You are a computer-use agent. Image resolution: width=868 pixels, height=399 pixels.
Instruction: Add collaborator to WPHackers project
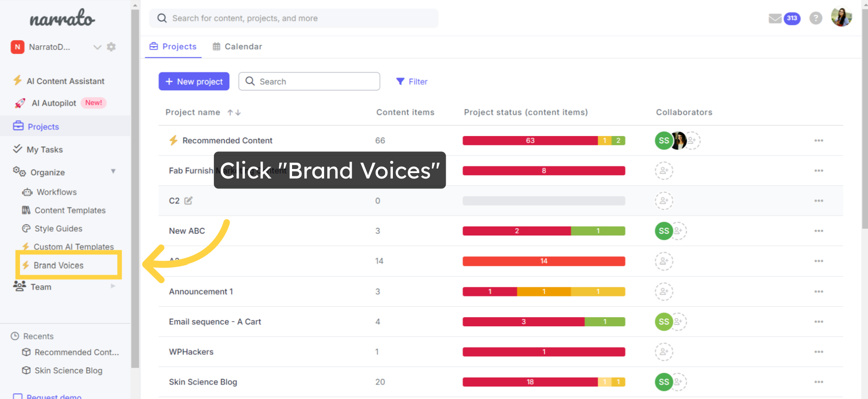[x=664, y=352]
